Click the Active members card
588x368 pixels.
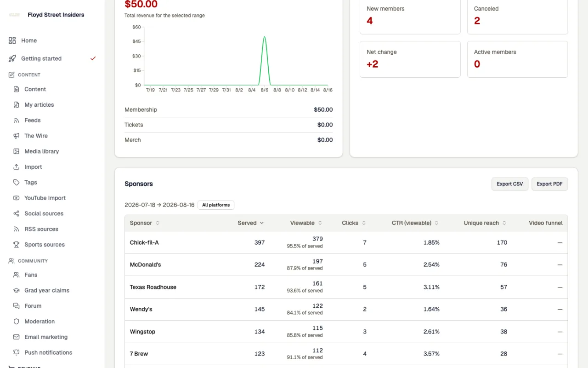(518, 59)
